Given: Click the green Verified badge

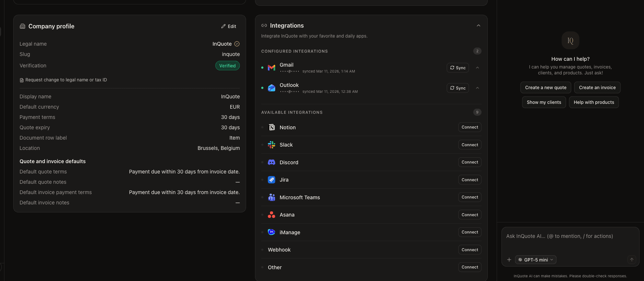Looking at the screenshot, I should pos(227,66).
